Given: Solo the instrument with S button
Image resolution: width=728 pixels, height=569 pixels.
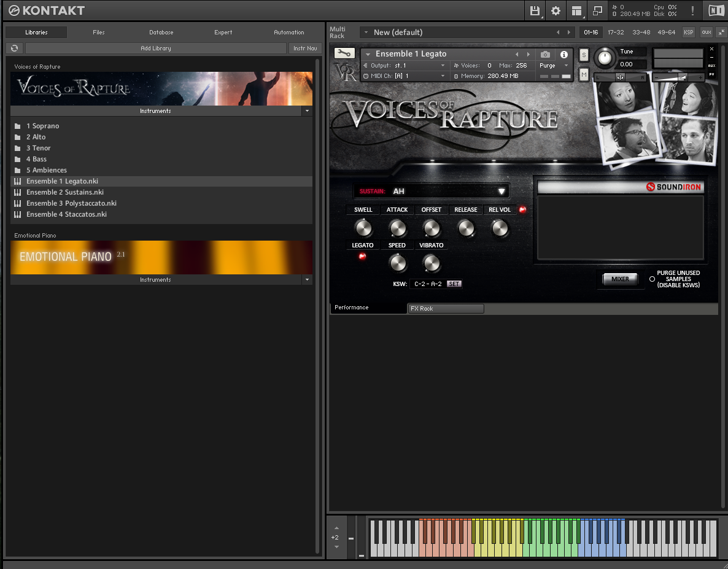Looking at the screenshot, I should tap(584, 55).
